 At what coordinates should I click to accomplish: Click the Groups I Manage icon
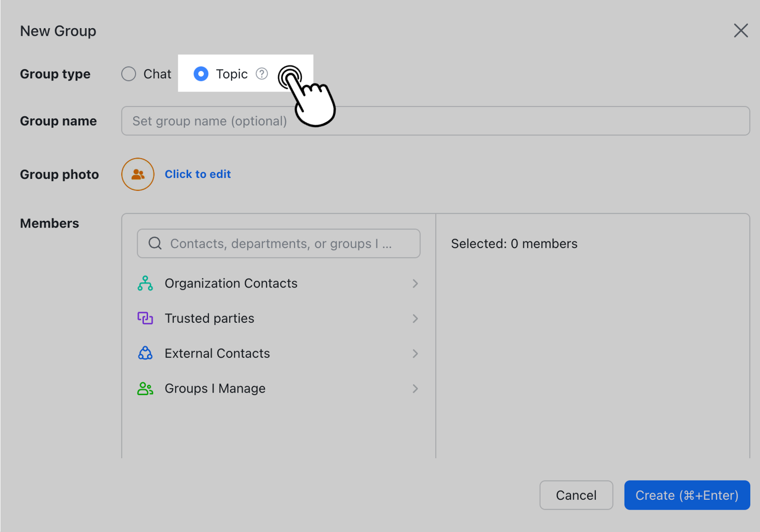click(x=145, y=388)
